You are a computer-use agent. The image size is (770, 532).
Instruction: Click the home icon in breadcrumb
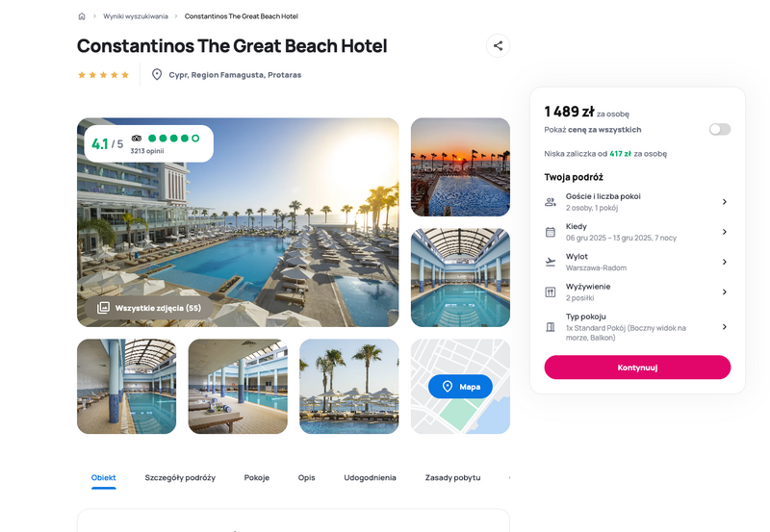point(82,16)
